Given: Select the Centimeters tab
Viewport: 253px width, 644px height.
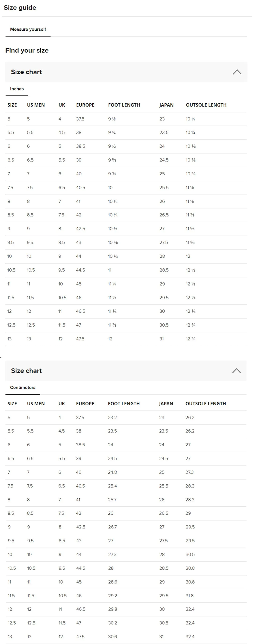Looking at the screenshot, I should coord(22,387).
